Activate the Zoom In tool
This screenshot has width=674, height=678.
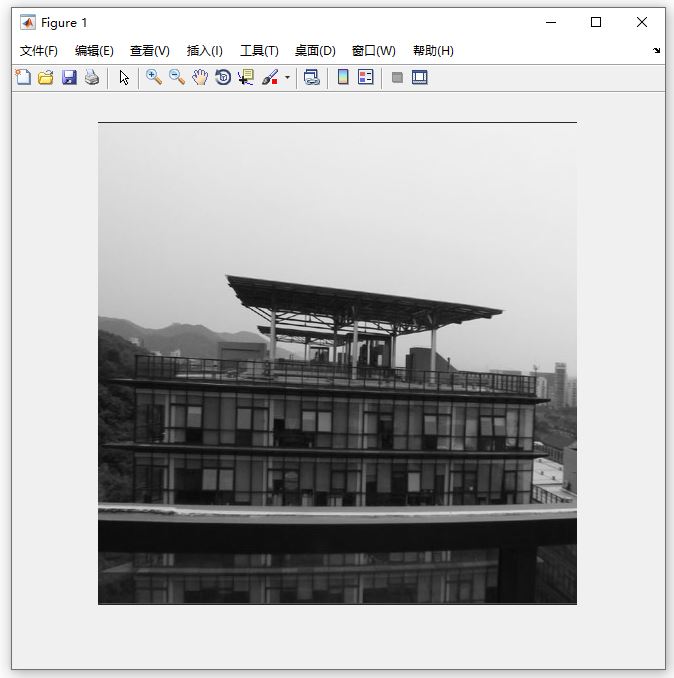(154, 77)
